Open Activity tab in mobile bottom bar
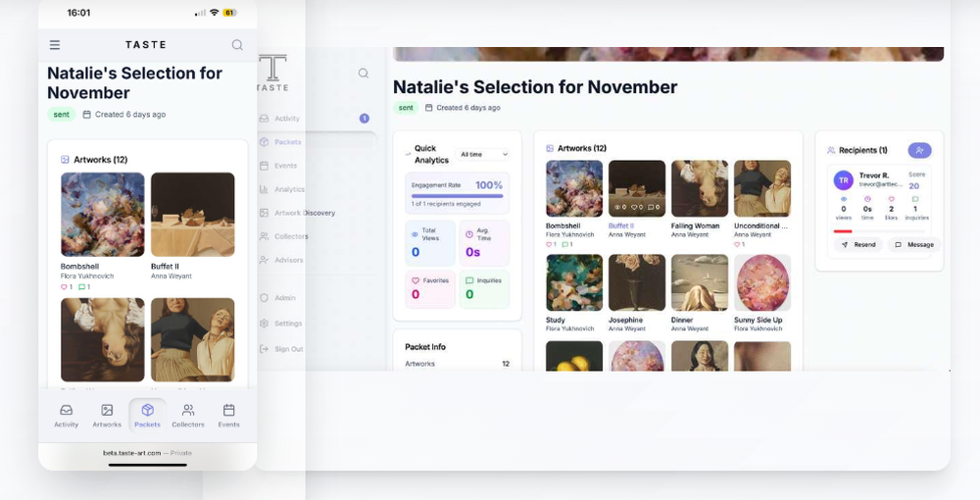Screen dimensions: 980x500 pos(67,416)
